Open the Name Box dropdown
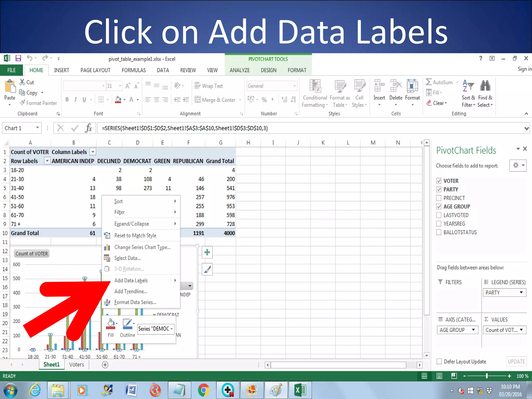The width and height of the screenshot is (532, 399). coord(37,128)
